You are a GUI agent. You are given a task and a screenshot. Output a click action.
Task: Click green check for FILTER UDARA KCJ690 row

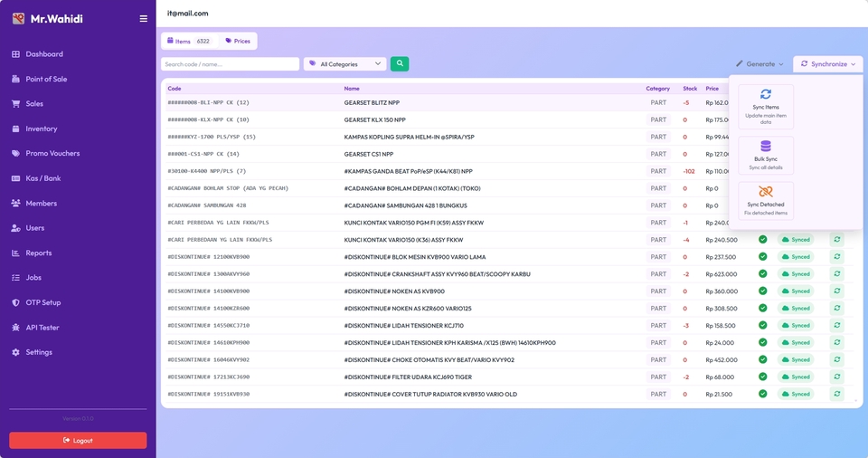763,377
